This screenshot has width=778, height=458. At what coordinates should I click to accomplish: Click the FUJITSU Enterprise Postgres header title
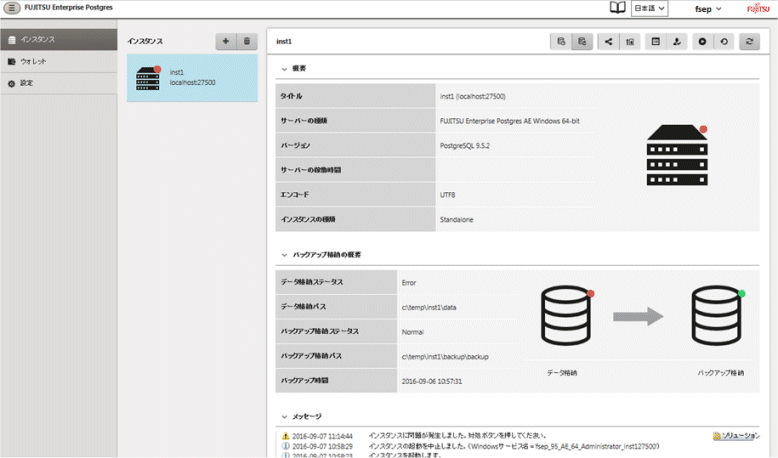[x=68, y=7]
